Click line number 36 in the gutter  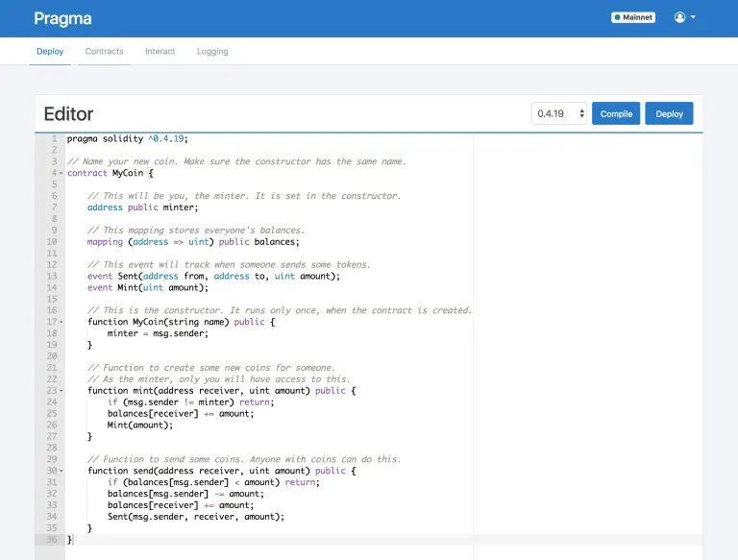point(52,539)
